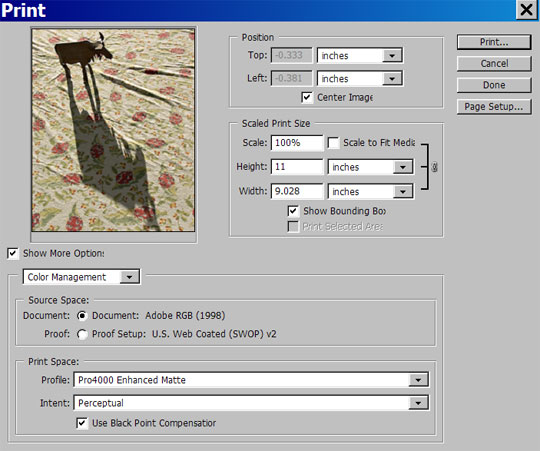Screen dimensions: 540x451
Task: Uncheck Show More Options
Action: coord(13,253)
